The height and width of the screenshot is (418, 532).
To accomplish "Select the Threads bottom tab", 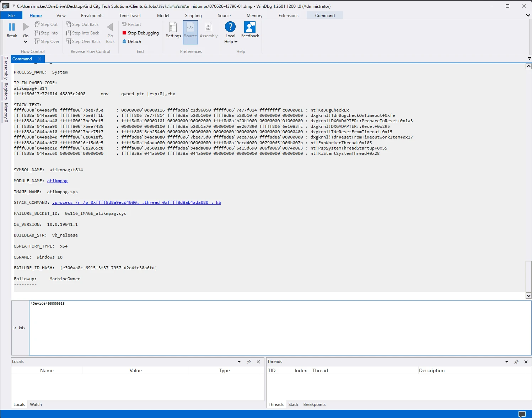I will click(x=276, y=405).
